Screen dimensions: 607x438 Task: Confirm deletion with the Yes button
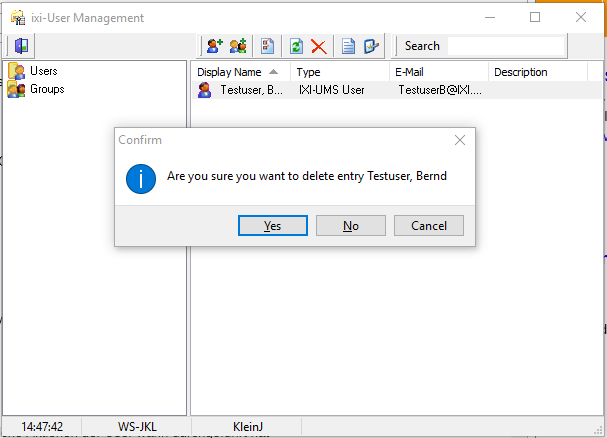[272, 225]
